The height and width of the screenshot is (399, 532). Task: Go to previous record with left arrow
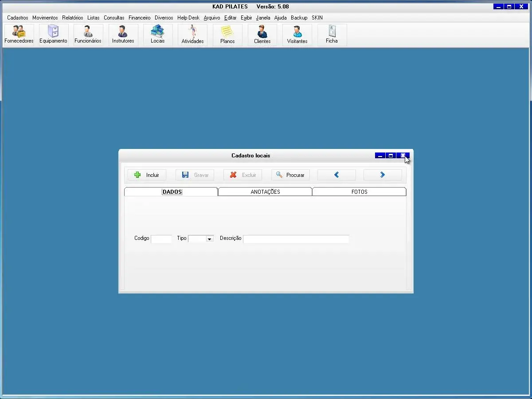pos(336,175)
